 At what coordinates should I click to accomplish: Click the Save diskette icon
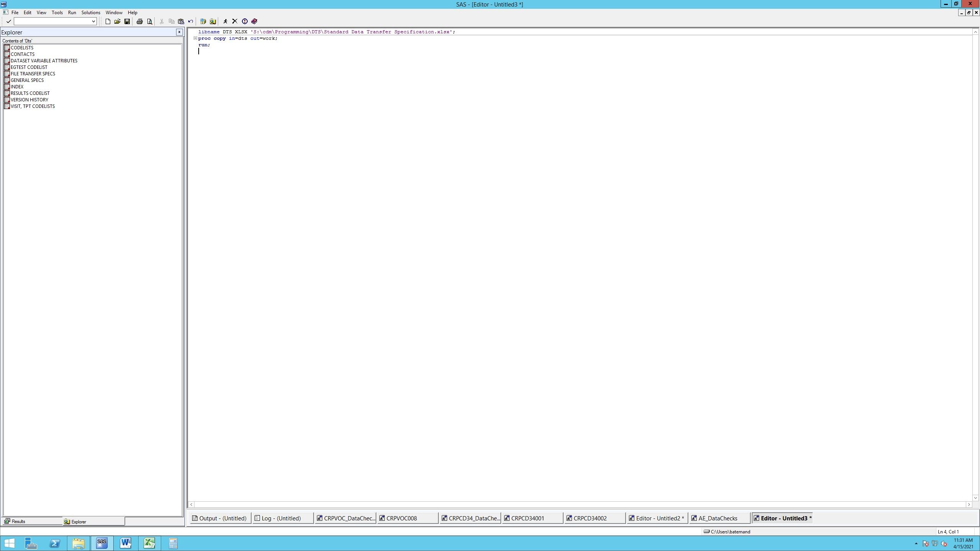coord(127,21)
